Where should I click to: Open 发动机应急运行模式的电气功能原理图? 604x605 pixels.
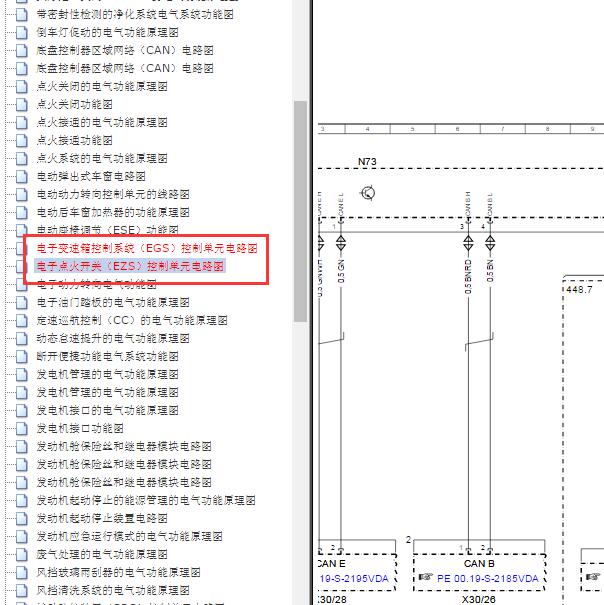[129, 537]
